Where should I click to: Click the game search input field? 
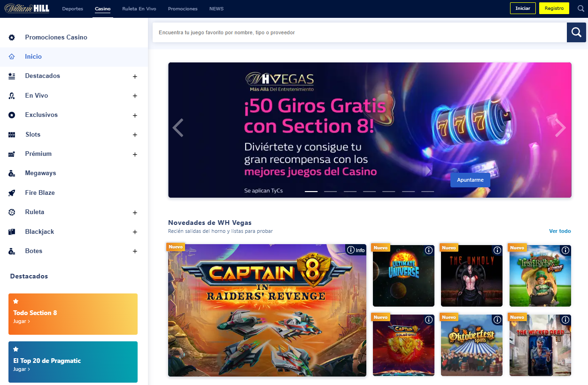click(x=359, y=32)
